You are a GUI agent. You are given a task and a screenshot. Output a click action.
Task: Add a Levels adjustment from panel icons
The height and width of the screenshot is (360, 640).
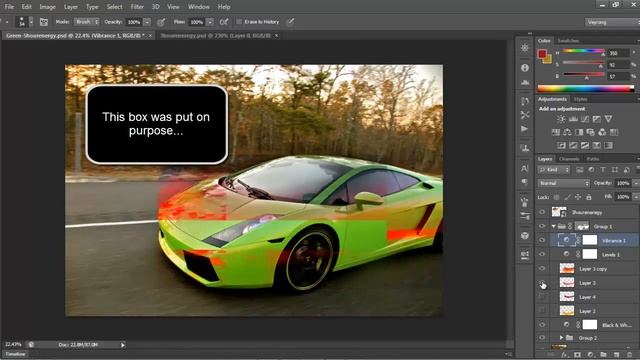(x=573, y=119)
